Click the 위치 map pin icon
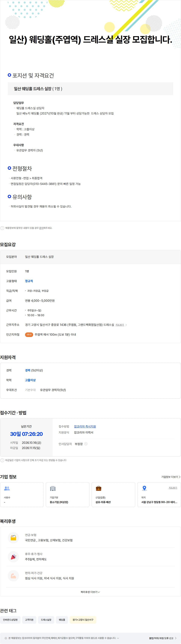The height and width of the screenshot is (644, 181). click(144, 488)
